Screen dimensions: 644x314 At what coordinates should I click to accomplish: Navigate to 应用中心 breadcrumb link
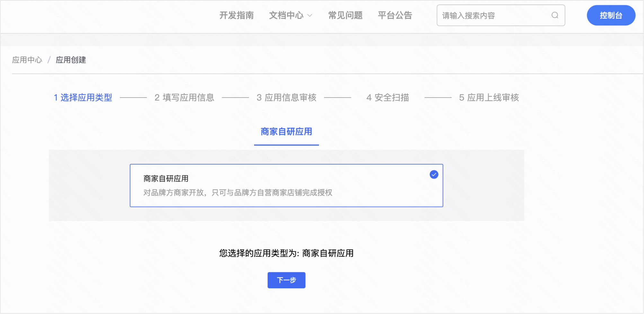coord(27,60)
